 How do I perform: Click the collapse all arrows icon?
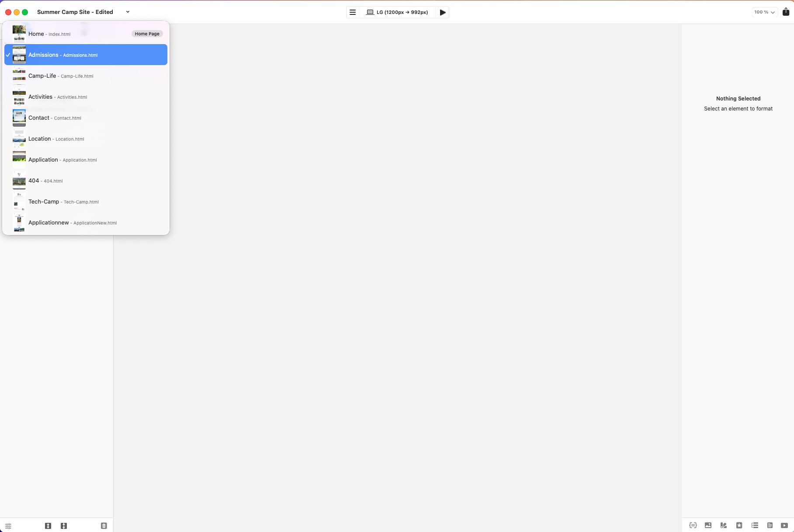[64, 526]
